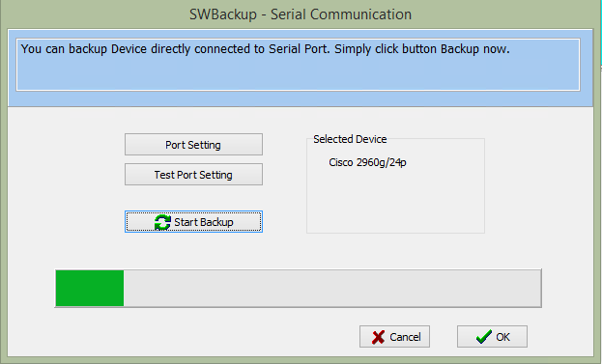The height and width of the screenshot is (364, 602).
Task: Select the Cisco 2960g/24p device label
Action: [x=367, y=162]
